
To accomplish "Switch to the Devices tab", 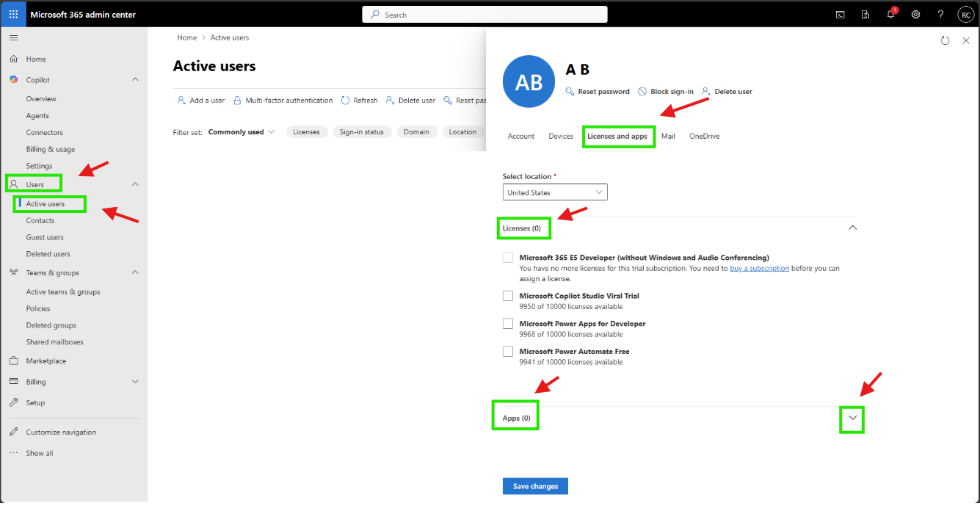I will click(561, 137).
